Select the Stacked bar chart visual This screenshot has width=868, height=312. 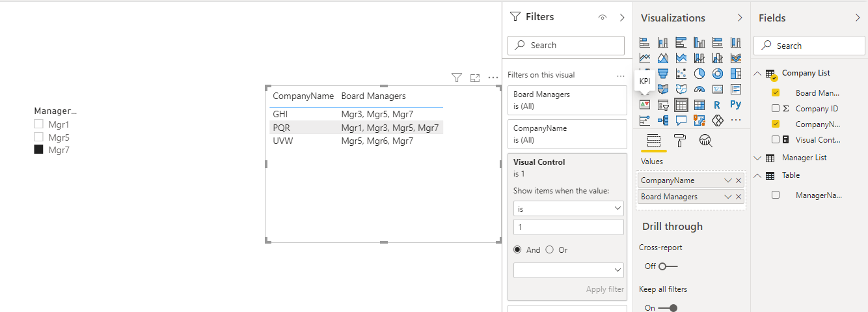point(645,42)
